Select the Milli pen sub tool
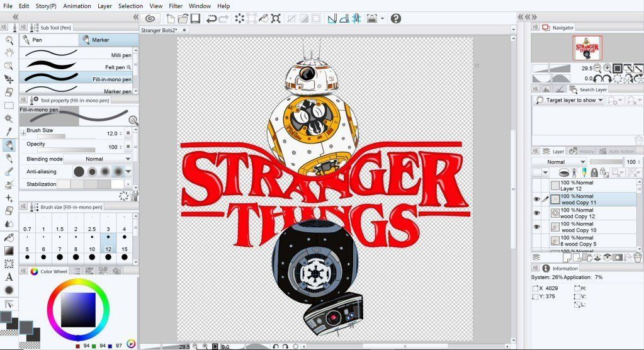This screenshot has width=644, height=350. [x=76, y=54]
